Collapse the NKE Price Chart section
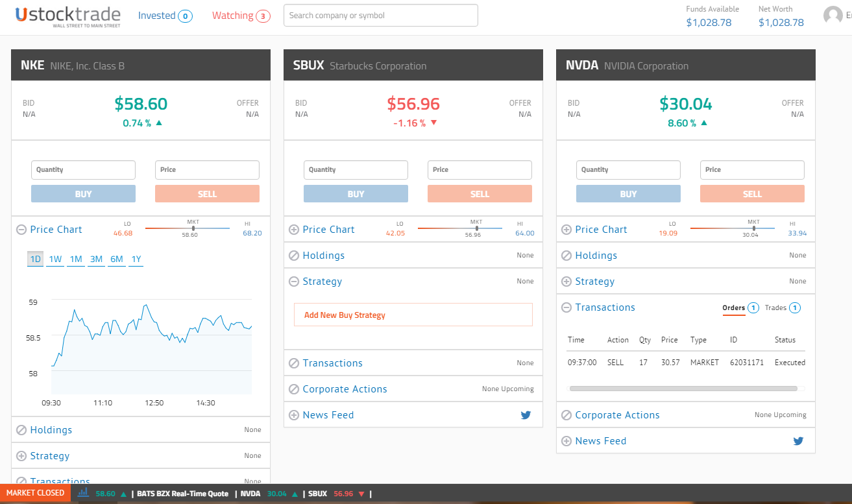Image resolution: width=852 pixels, height=504 pixels. click(21, 229)
